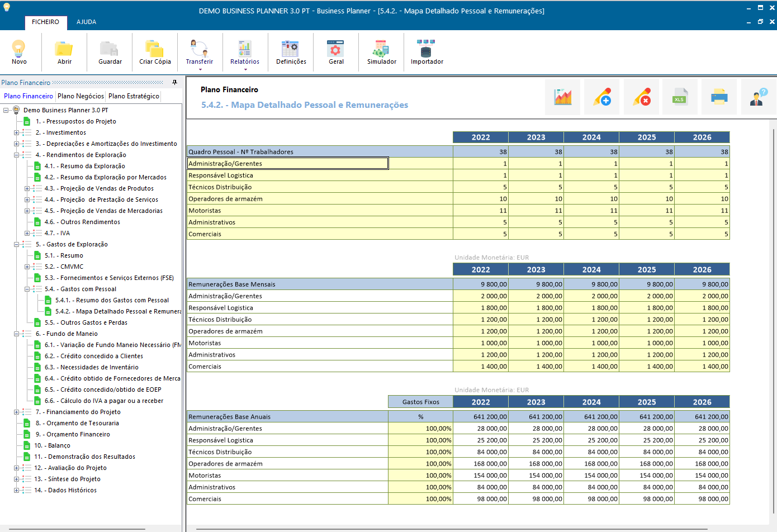Open 11. - Demonstração dos Resultados
The width and height of the screenshot is (777, 532).
click(x=84, y=457)
